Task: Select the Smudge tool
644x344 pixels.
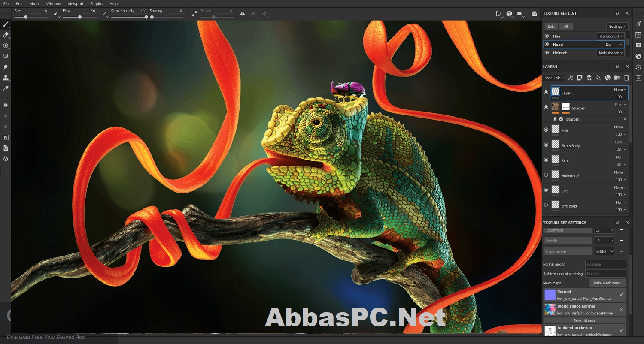Action: (x=6, y=67)
